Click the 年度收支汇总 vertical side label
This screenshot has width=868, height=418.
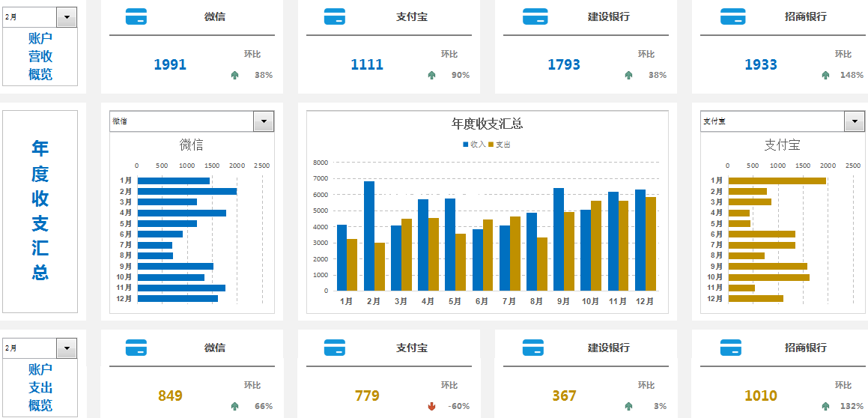pyautogui.click(x=40, y=210)
